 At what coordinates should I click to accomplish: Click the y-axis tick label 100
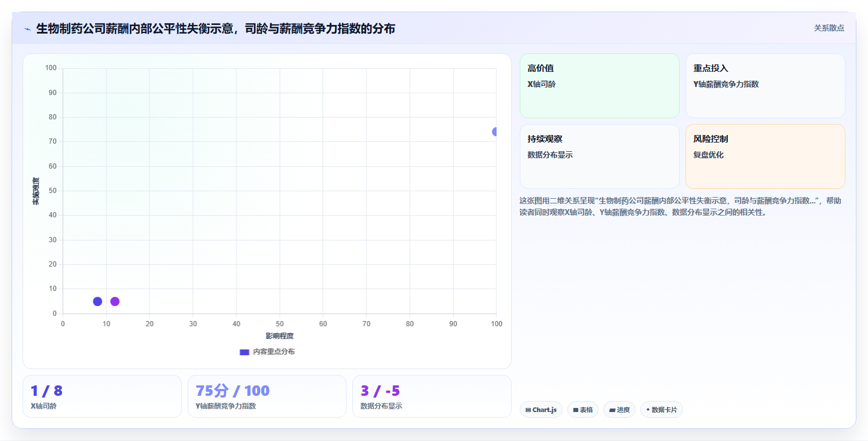click(51, 68)
